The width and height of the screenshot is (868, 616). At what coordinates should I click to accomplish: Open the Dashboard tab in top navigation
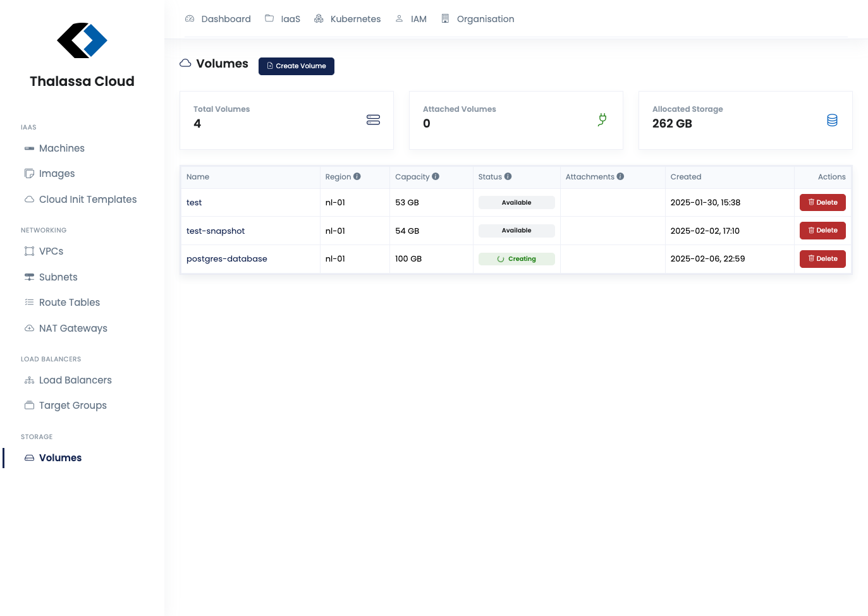click(x=218, y=19)
